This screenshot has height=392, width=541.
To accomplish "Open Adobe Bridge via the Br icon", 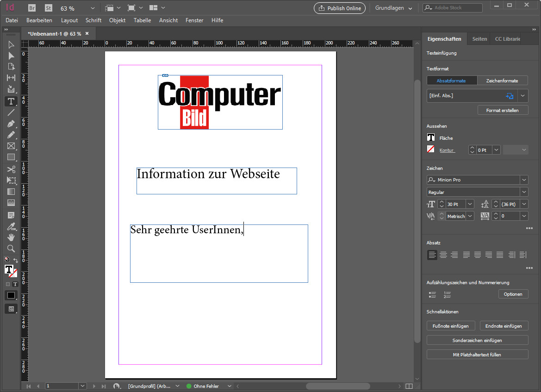I will coord(31,7).
